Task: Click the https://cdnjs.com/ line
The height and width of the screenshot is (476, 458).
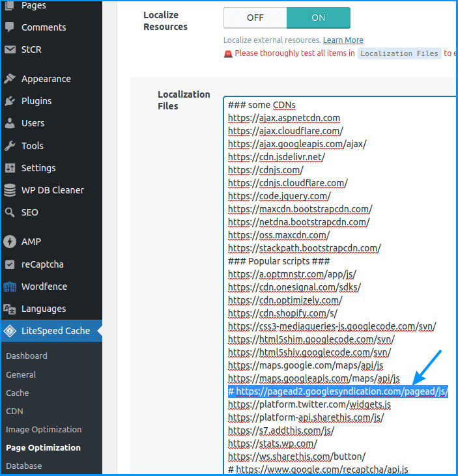Action: [x=266, y=171]
